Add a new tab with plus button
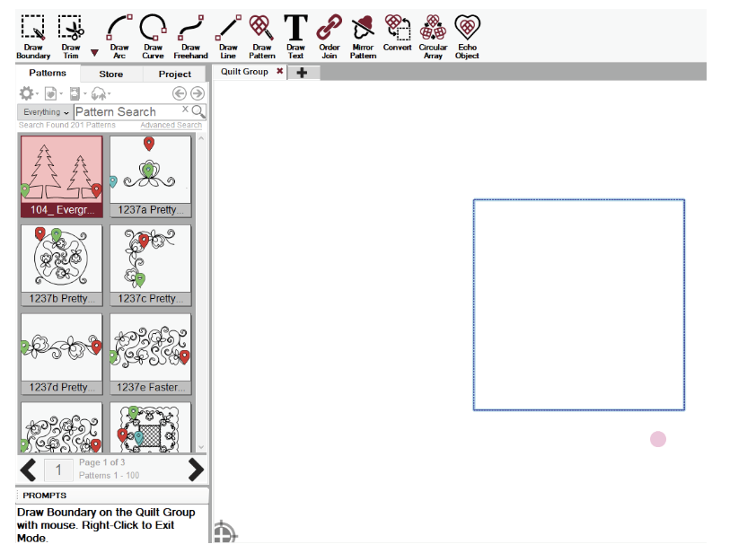 [x=302, y=73]
